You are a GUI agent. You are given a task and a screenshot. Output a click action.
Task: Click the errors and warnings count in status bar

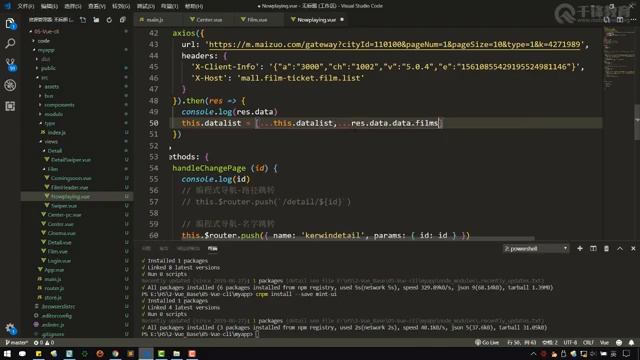click(44, 342)
